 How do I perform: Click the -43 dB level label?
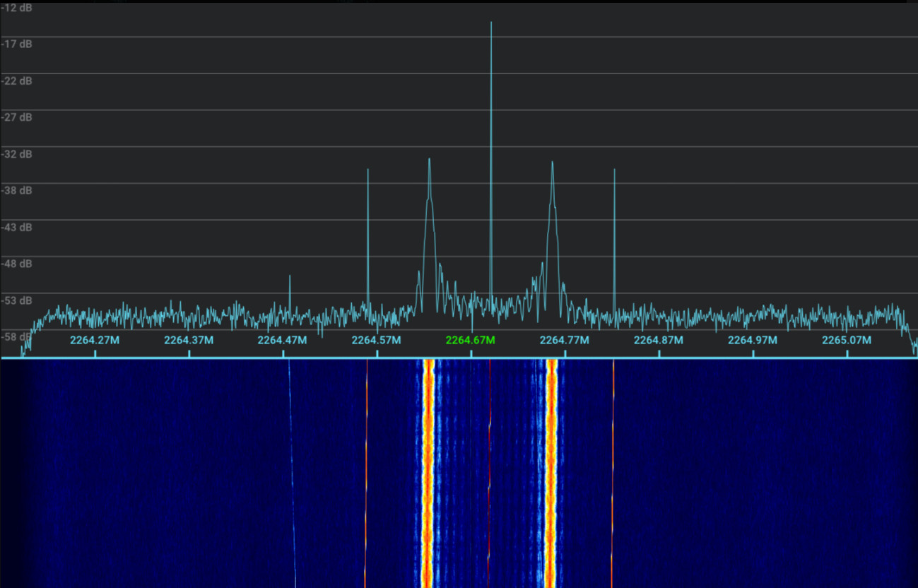coord(17,227)
